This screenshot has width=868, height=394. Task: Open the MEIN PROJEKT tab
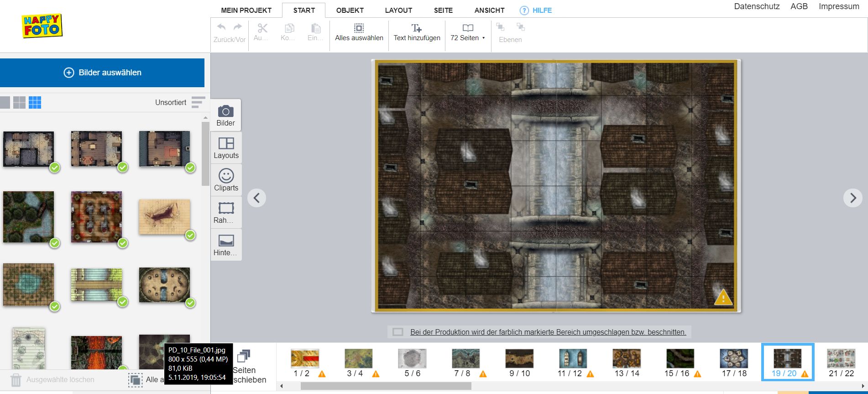(246, 10)
